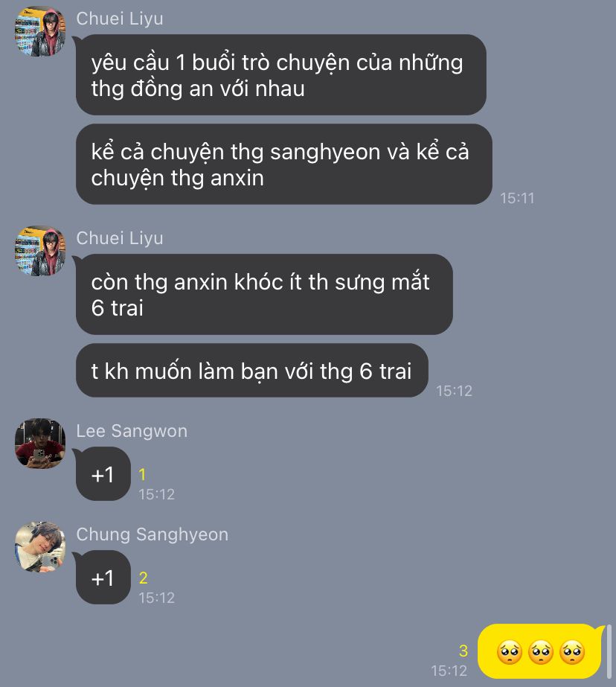The width and height of the screenshot is (616, 687).
Task: Open Lee Sangwon's profile avatar
Action: tap(40, 444)
